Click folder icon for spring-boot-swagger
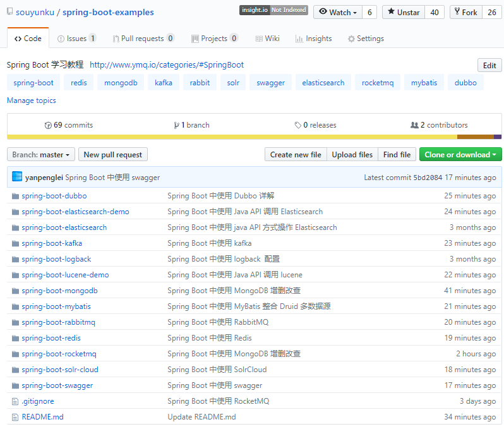Screen dimensions: 504x429 15,385
